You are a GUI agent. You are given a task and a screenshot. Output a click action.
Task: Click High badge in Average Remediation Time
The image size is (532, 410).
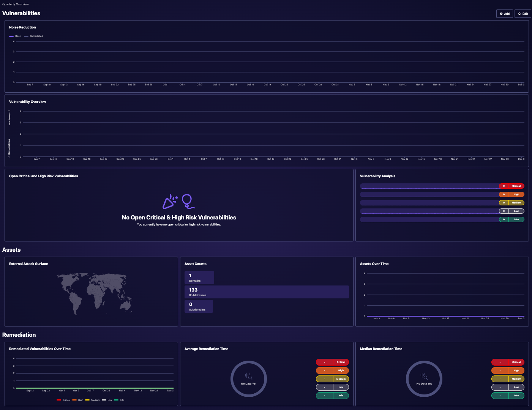point(332,371)
